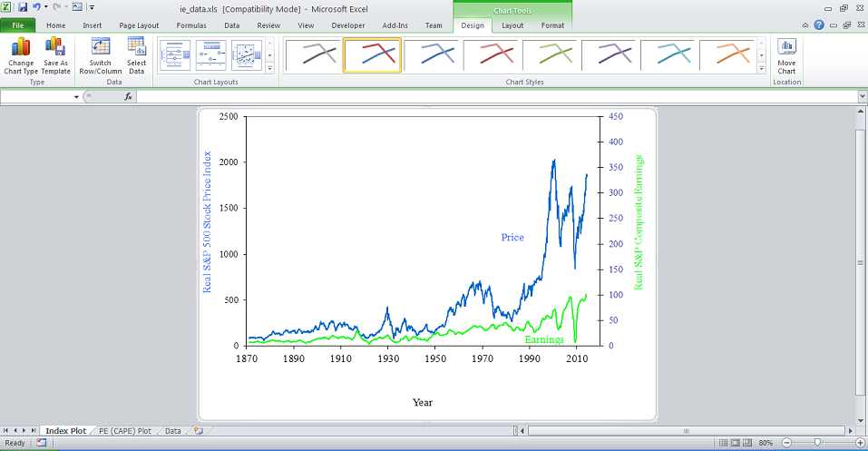Open the Name Box dropdown
Screen dimensions: 868x451
coord(76,96)
